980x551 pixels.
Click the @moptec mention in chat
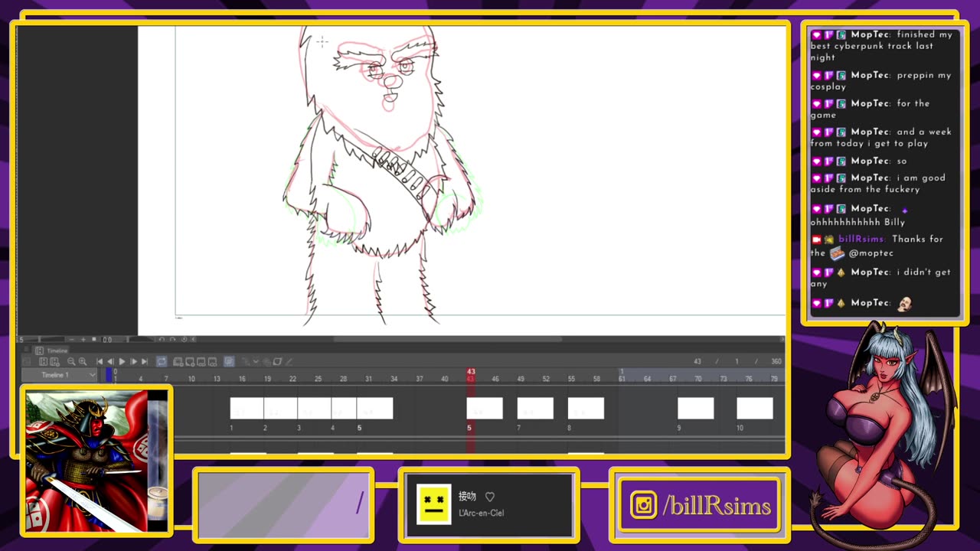[x=871, y=253]
